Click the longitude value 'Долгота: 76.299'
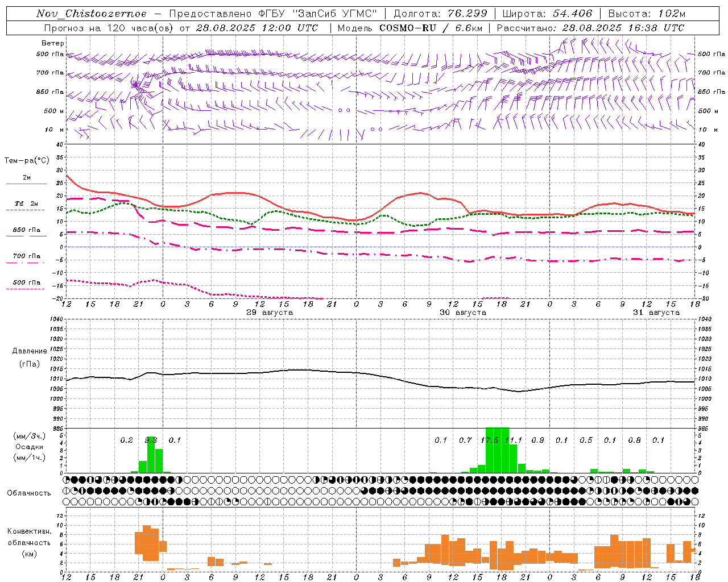This screenshot has height=582, width=728. [440, 14]
